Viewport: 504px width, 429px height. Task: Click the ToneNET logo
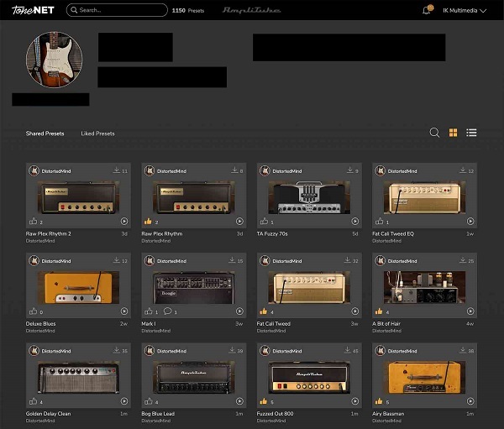(33, 10)
